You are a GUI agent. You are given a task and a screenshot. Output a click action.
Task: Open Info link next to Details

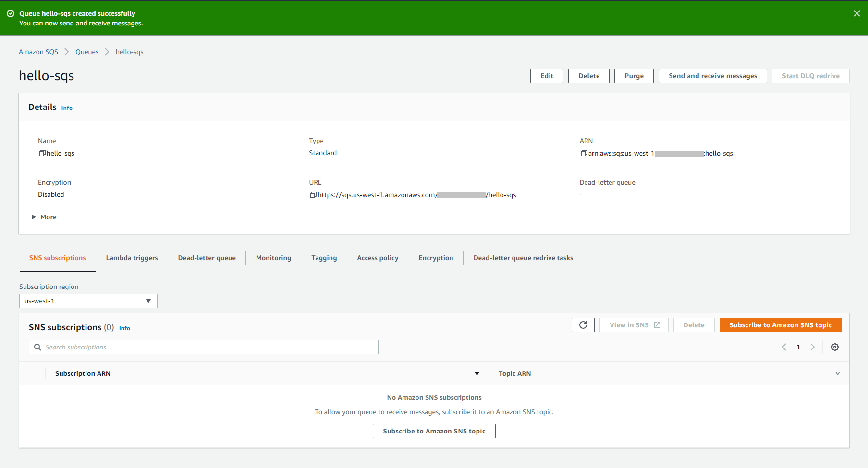[67, 108]
